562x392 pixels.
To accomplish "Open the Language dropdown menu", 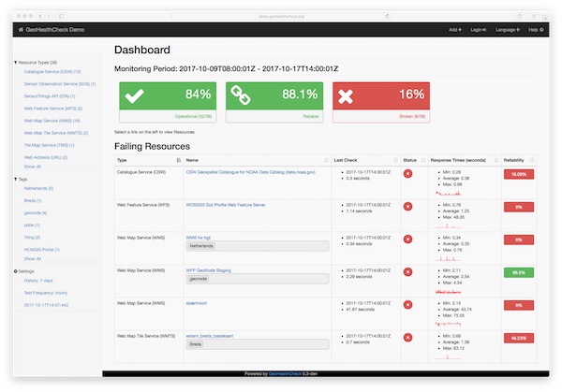I will (507, 30).
